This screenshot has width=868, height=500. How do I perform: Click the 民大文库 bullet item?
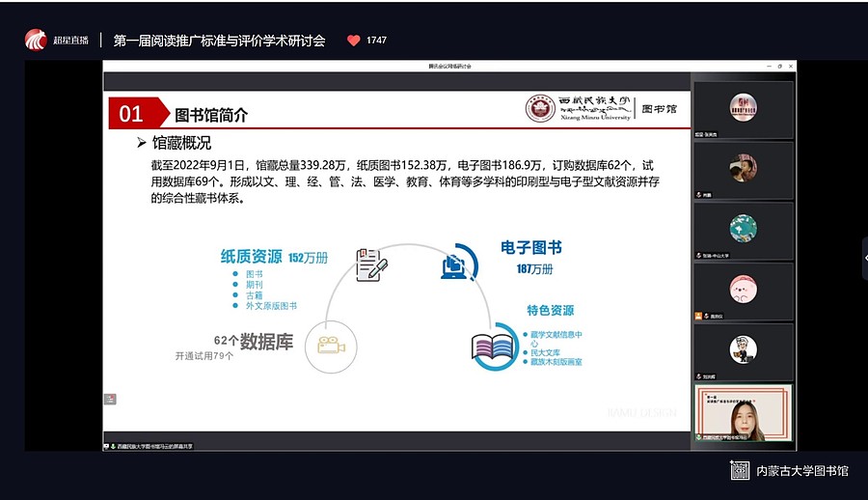pos(545,352)
